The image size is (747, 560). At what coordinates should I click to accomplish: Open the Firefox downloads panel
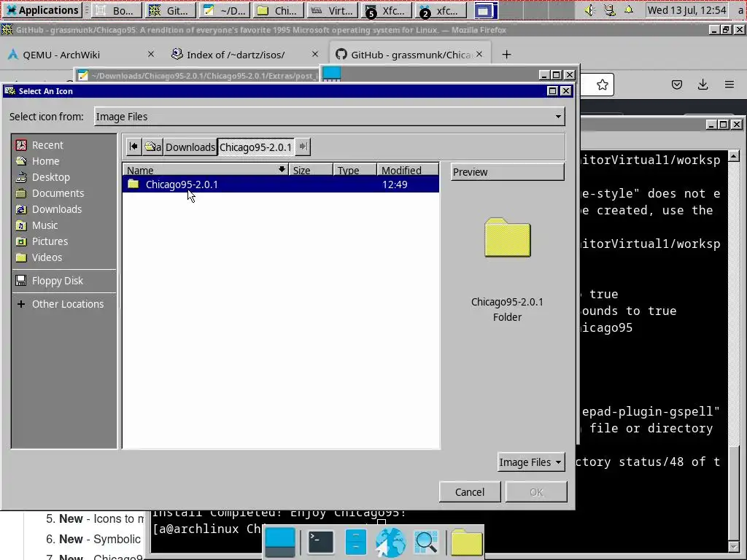pyautogui.click(x=703, y=85)
